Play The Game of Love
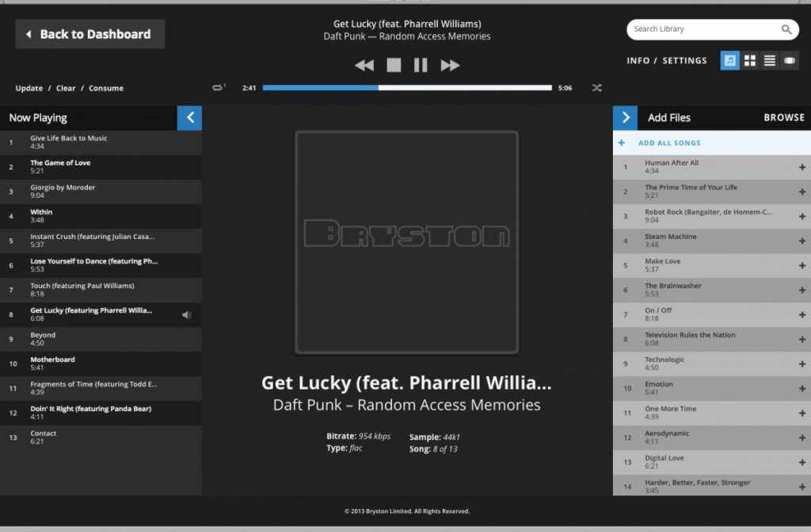811x532 pixels. coord(101,167)
